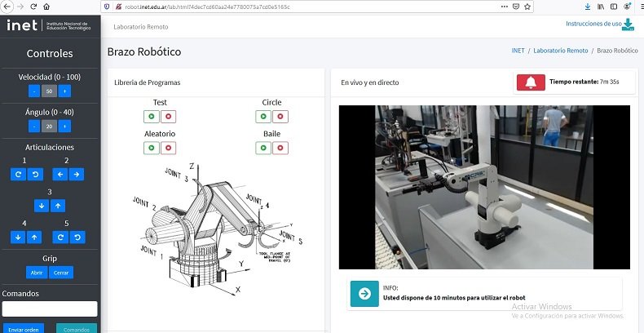The image size is (644, 333).
Task: Decrease Velocidad with the minus button
Action: coord(34,91)
